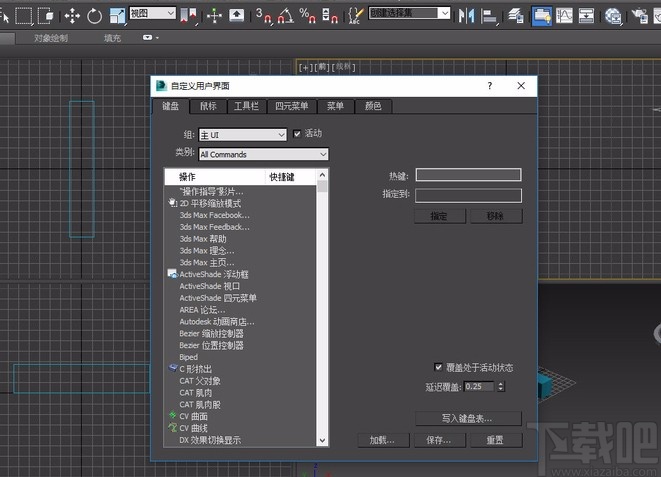The height and width of the screenshot is (477, 661).
Task: Switch to the 四元菜单 tab
Action: coord(292,106)
